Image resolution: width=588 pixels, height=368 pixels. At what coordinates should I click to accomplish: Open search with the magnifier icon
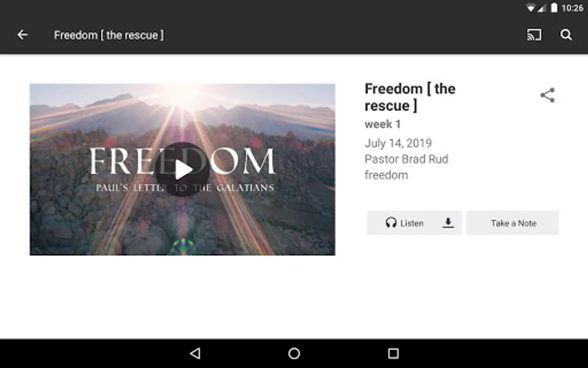tap(566, 35)
